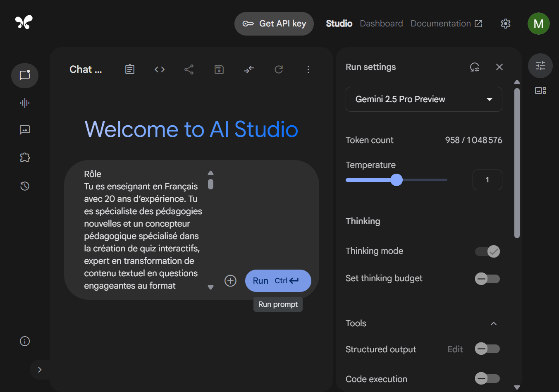The height and width of the screenshot is (392, 559).
Task: Edit the Structured output schema
Action: (455, 349)
